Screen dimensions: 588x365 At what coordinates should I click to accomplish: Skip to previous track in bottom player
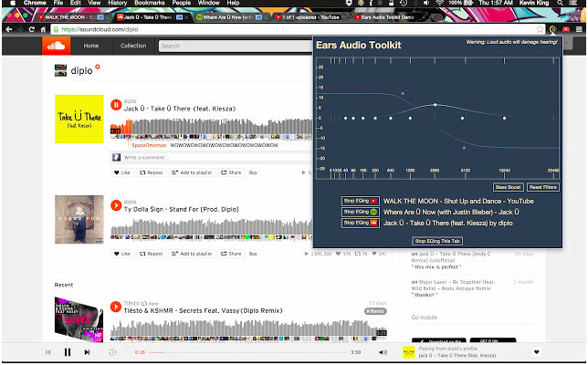pos(48,352)
